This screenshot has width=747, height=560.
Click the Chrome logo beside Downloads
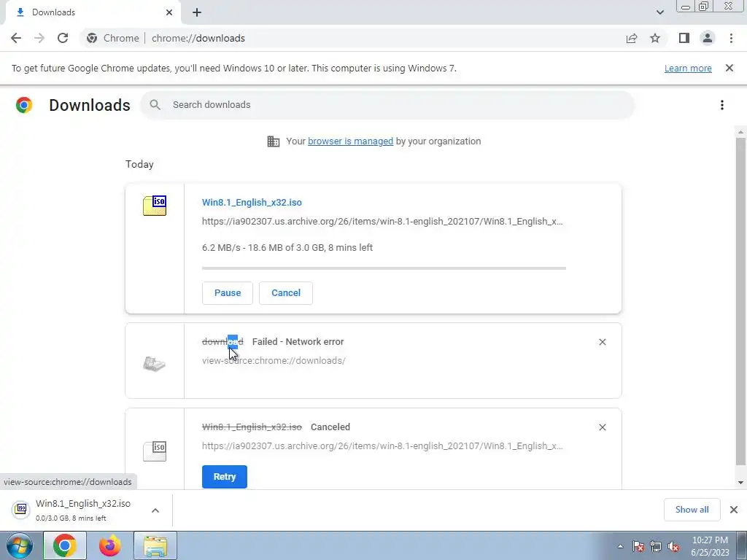point(24,105)
